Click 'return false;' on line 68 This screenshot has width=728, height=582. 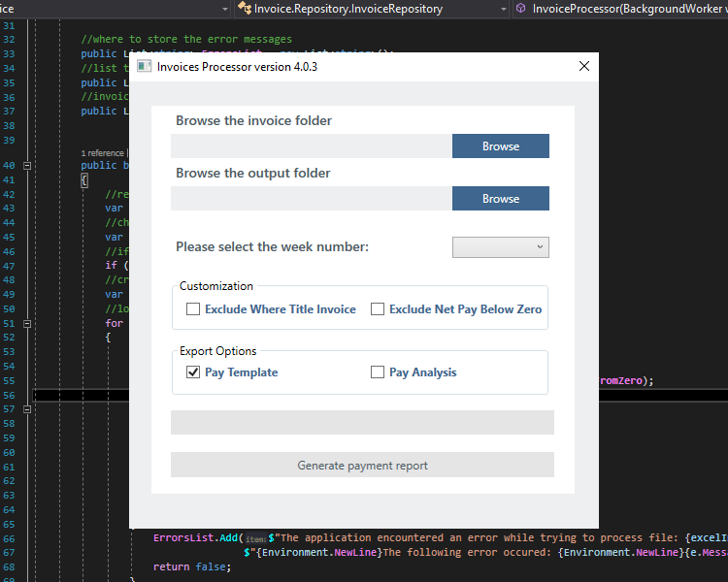pos(192,566)
